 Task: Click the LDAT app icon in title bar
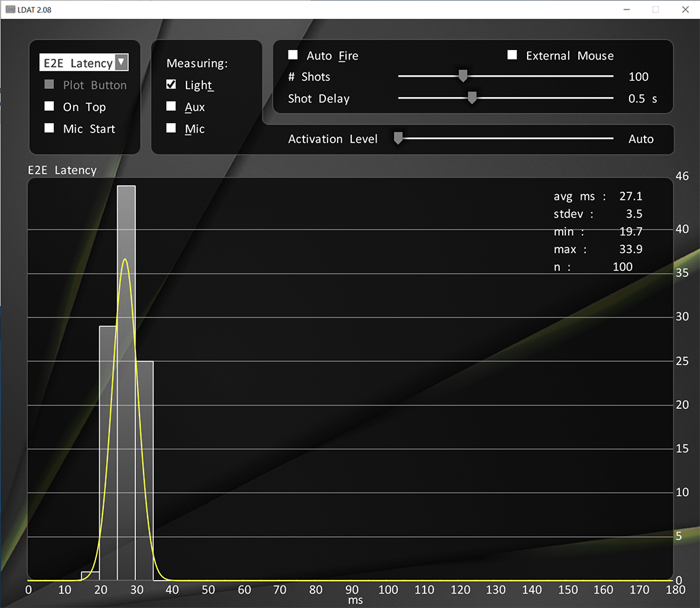10,10
